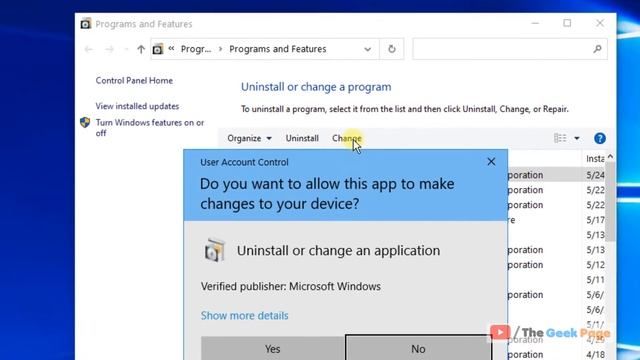Click the Programs and Features title bar icon

click(85, 24)
